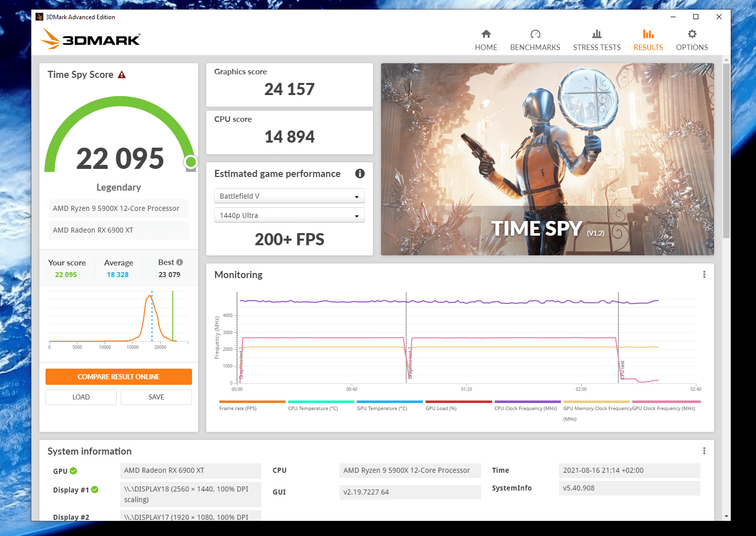
Task: Click the HOME house icon
Action: pyautogui.click(x=486, y=34)
